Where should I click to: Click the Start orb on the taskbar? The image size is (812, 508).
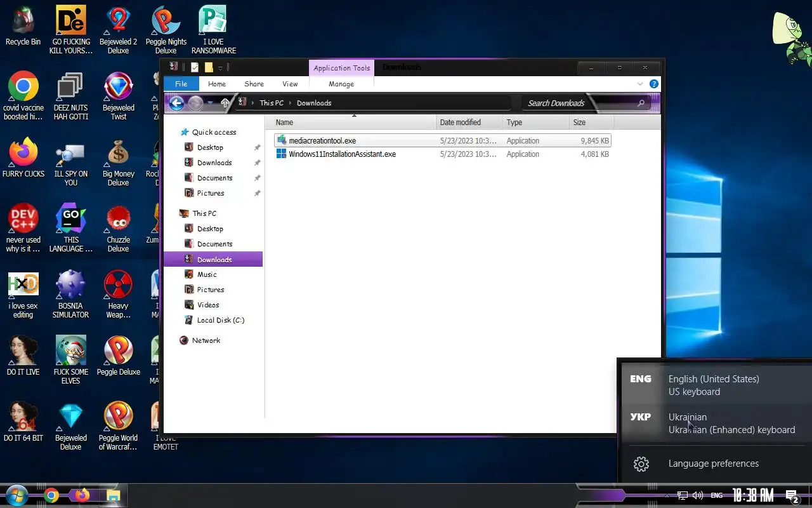tap(16, 495)
